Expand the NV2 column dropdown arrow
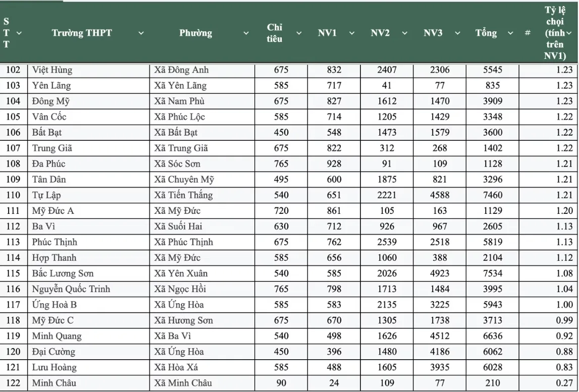This screenshot has width=579, height=392. (x=405, y=33)
